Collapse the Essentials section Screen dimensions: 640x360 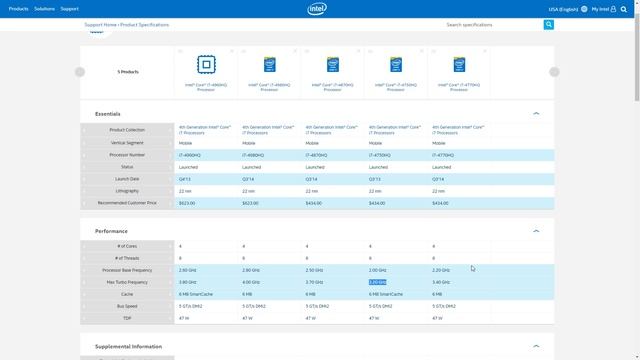click(536, 113)
